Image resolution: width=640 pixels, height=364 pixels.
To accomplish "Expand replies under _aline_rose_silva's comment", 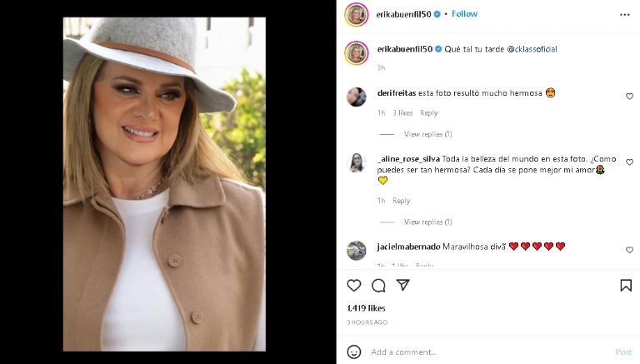I will point(427,222).
